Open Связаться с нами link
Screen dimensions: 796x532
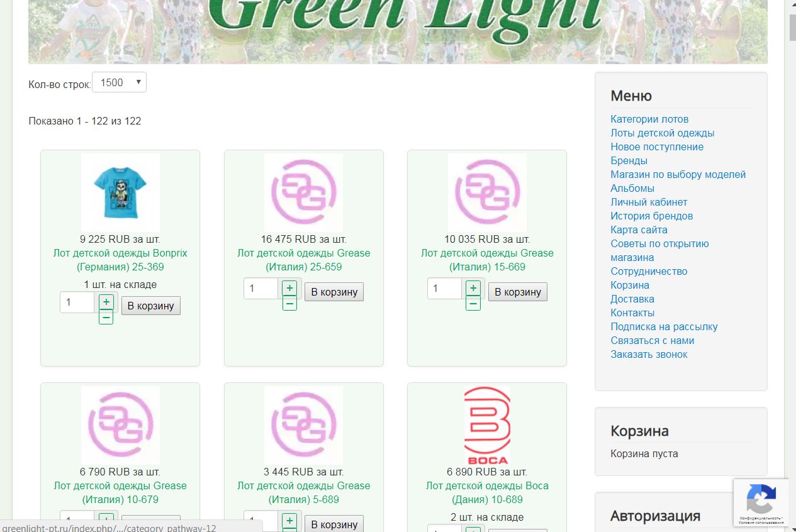coord(653,340)
